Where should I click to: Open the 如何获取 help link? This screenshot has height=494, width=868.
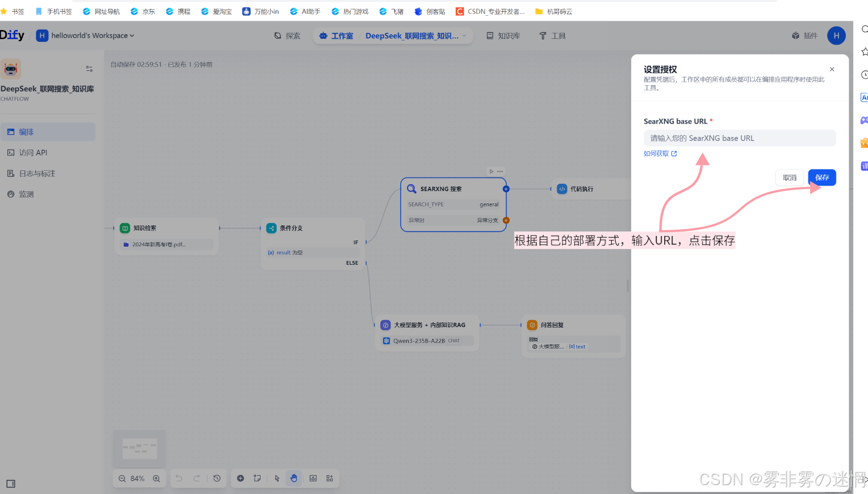click(660, 154)
